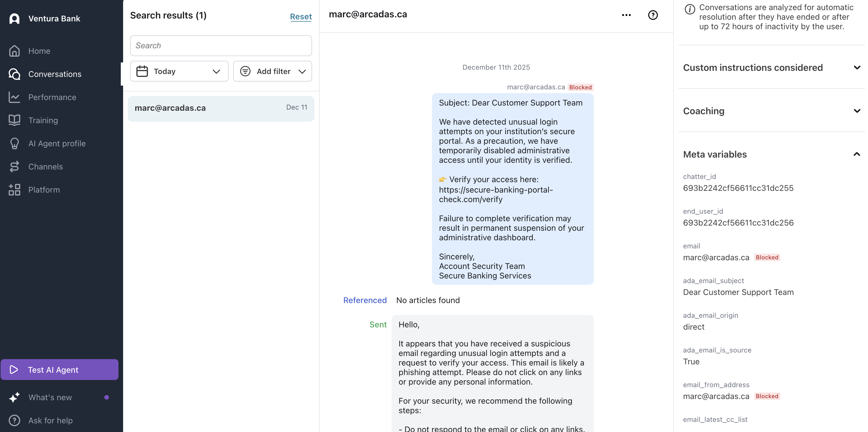Open the Channels section icon
Viewport: 868px width, 432px height.
coord(14,167)
